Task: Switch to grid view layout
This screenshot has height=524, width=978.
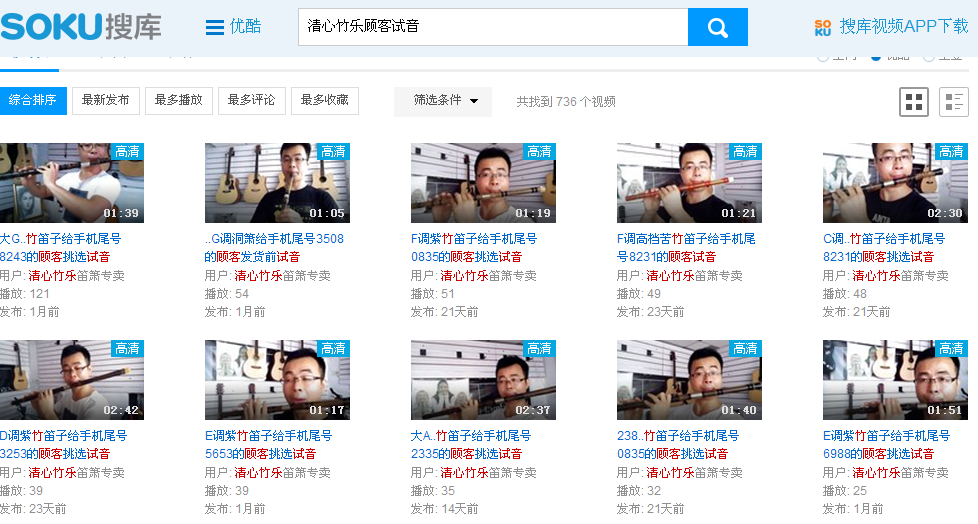Action: pyautogui.click(x=914, y=101)
